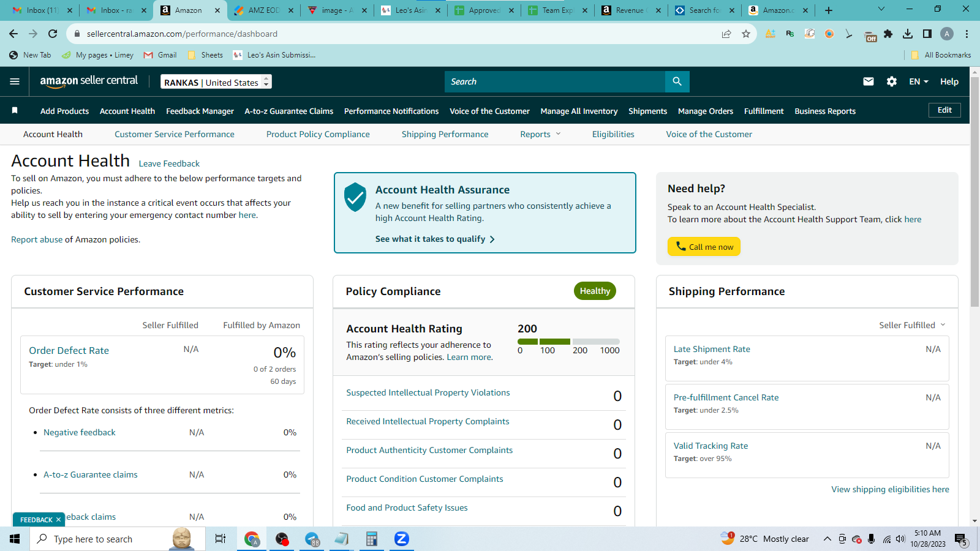
Task: Open the browser extensions puzzle icon
Action: (x=888, y=34)
